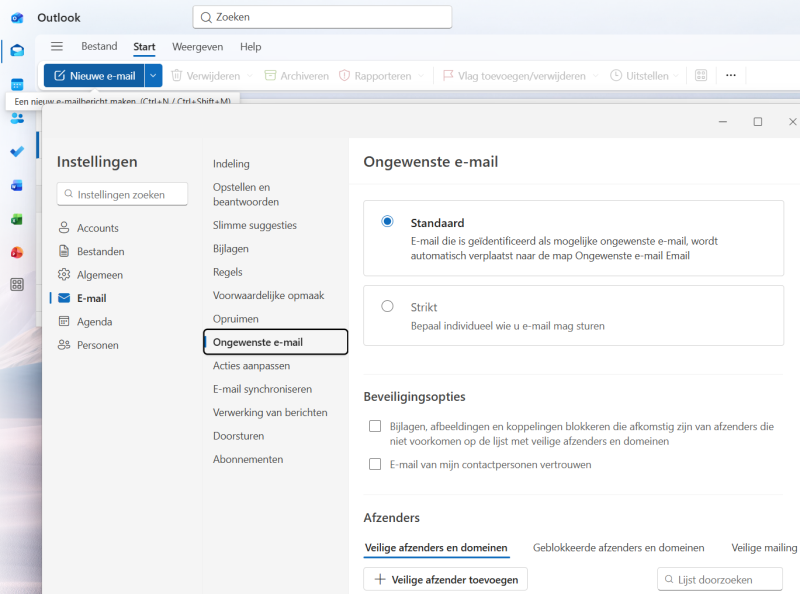Click the Instellingen zoeken search field
The height and width of the screenshot is (594, 800).
[123, 194]
